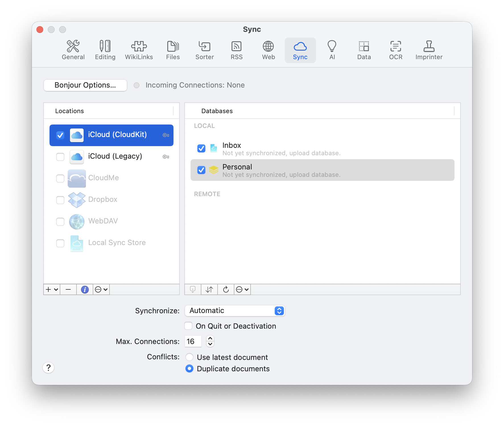This screenshot has height=427, width=504.
Task: Switch to the General tab
Action: click(73, 50)
